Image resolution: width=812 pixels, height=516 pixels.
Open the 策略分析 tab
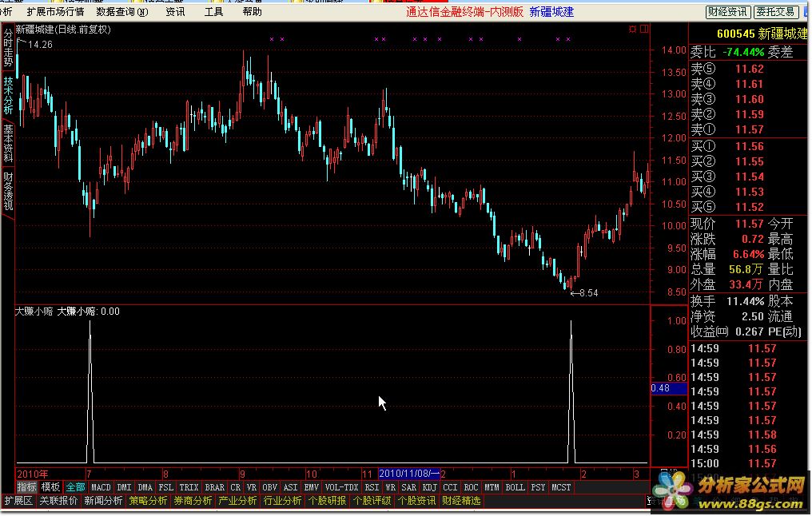coord(148,501)
